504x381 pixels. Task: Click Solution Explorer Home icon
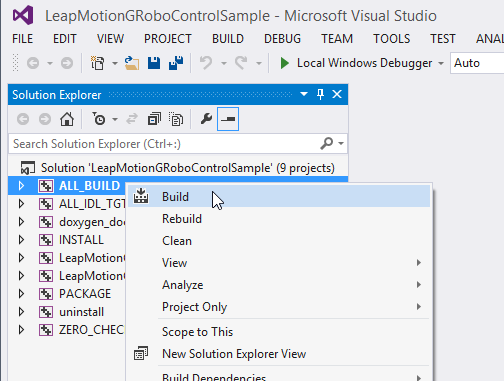click(67, 119)
